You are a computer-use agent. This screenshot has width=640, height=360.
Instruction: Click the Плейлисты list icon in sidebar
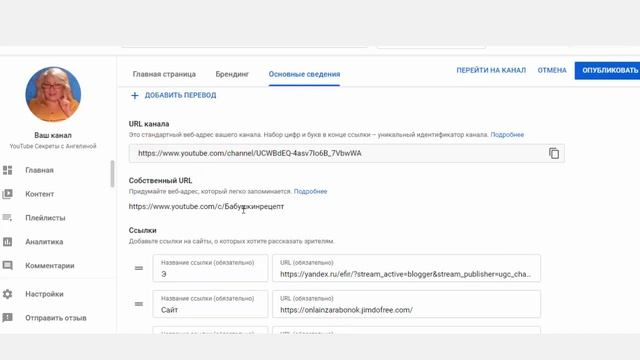click(7, 218)
